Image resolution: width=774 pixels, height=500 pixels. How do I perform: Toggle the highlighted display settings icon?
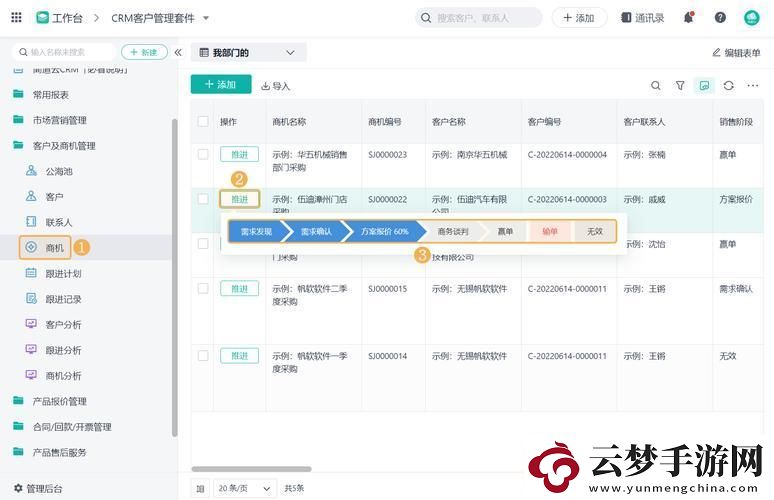point(704,85)
